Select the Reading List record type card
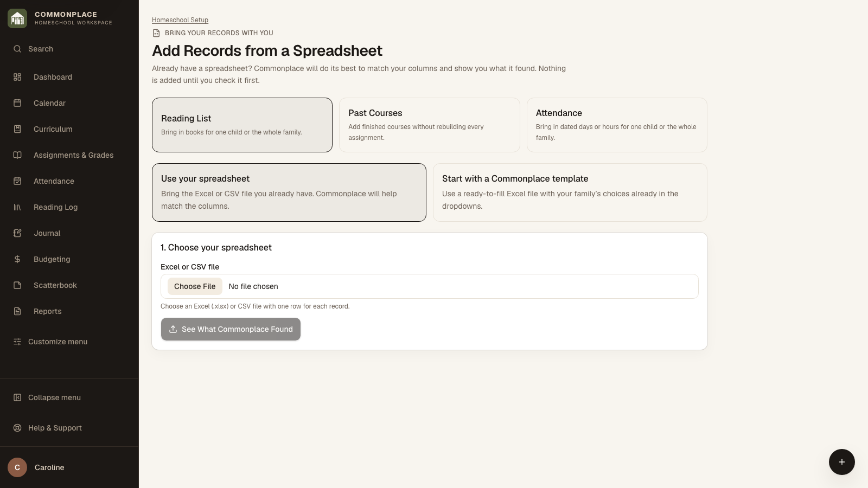The width and height of the screenshot is (868, 488). [242, 125]
